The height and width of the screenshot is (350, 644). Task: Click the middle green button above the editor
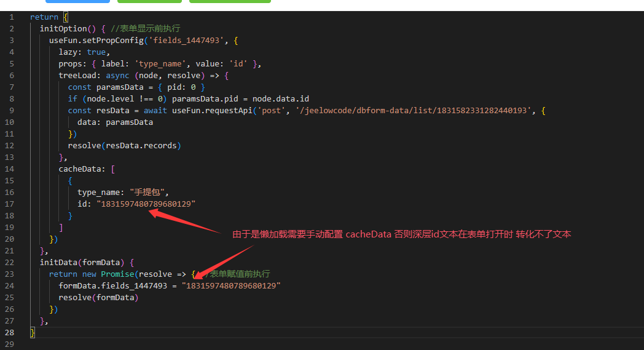(x=141, y=1)
